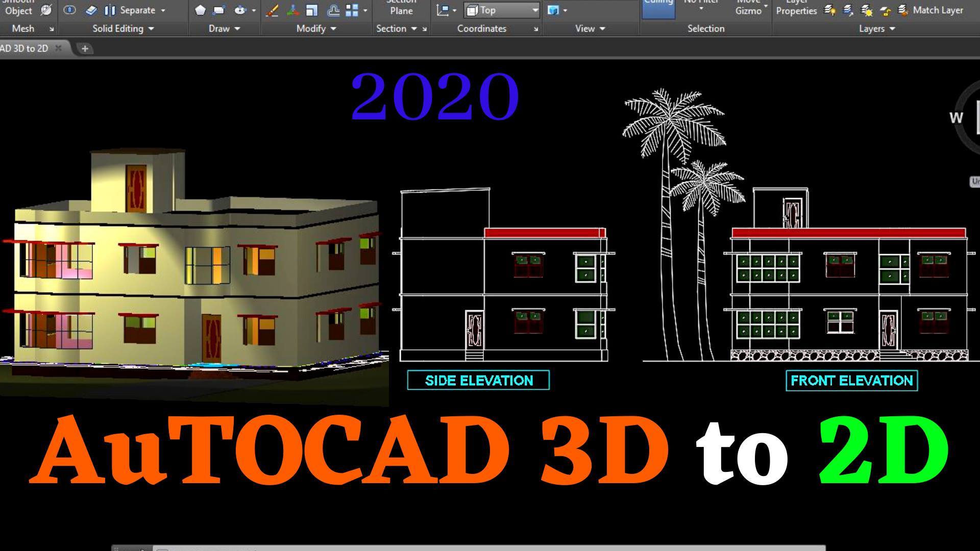Screen dimensions: 980x551
Task: Add a new drawing tab with plus
Action: (85, 48)
